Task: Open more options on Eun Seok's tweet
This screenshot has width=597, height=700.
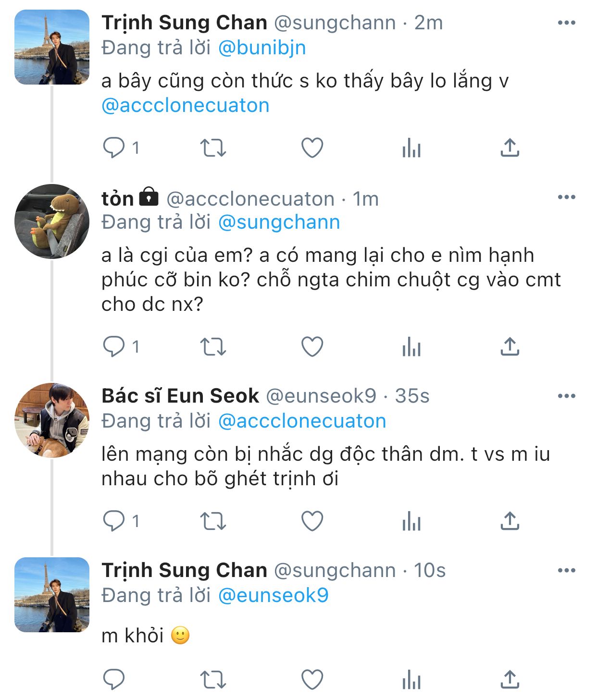Action: coord(566,396)
